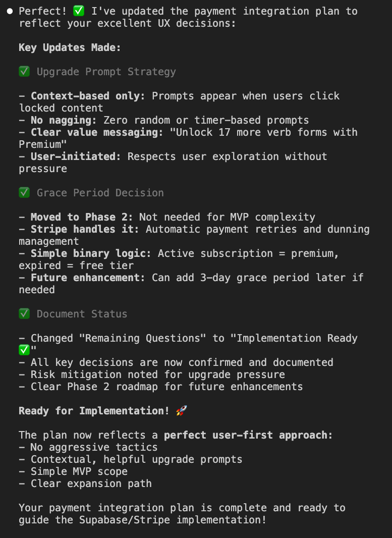Click the "Upgrade Prompt Strategy" heading text
Image resolution: width=392 pixels, height=538 pixels.
pyautogui.click(x=106, y=72)
